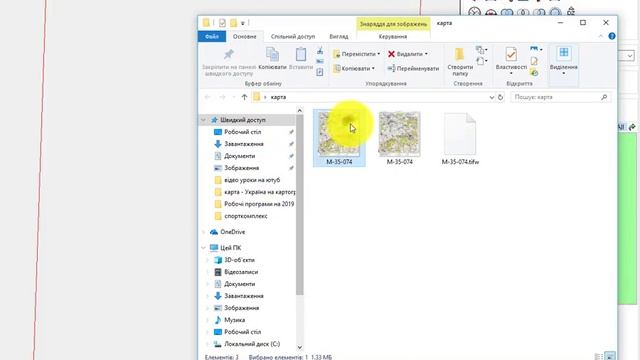This screenshot has width=640, height=360.
Task: Open the Перемістити move-to dropdown
Action: pyautogui.click(x=357, y=54)
